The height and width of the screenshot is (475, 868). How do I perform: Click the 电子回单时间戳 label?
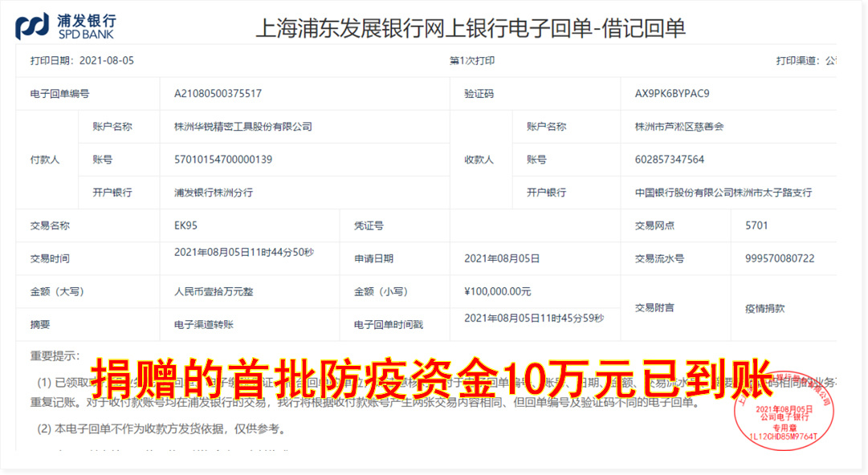(388, 325)
